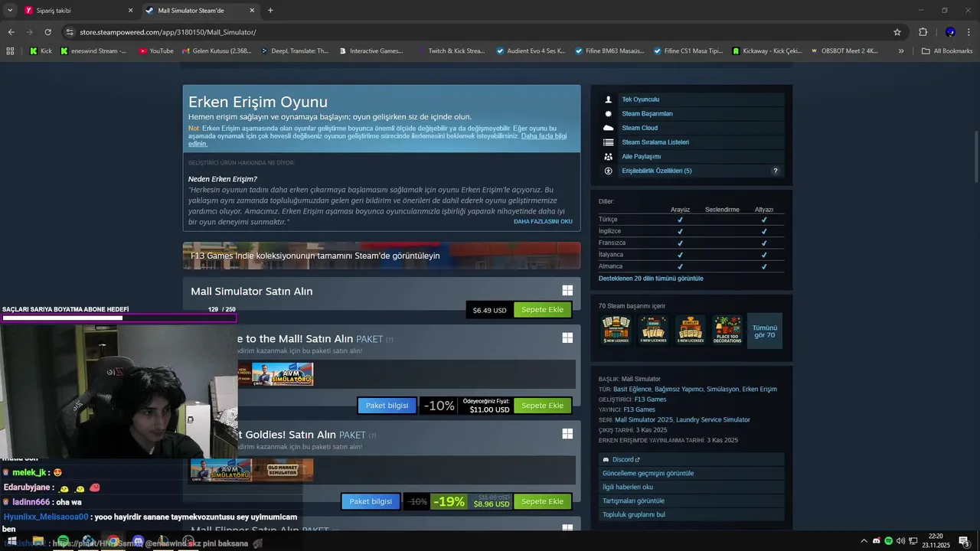
Task: Expand all 20 supported languages list
Action: 651,279
